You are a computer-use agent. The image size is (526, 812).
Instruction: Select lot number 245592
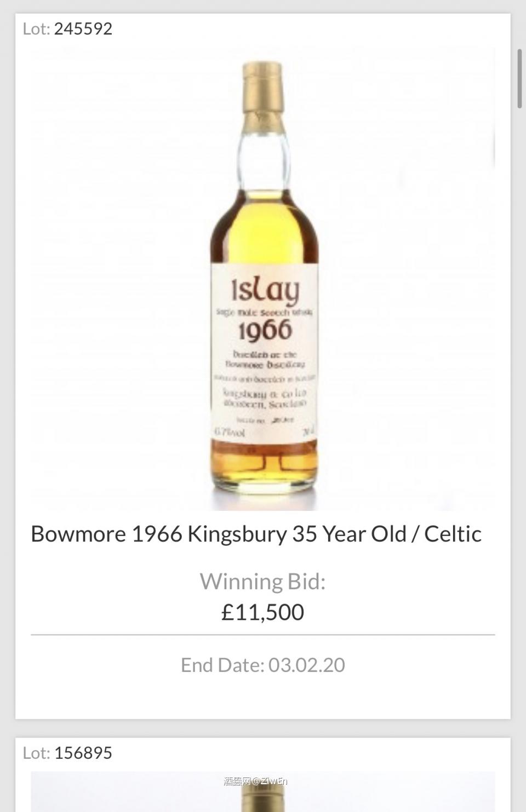83,28
